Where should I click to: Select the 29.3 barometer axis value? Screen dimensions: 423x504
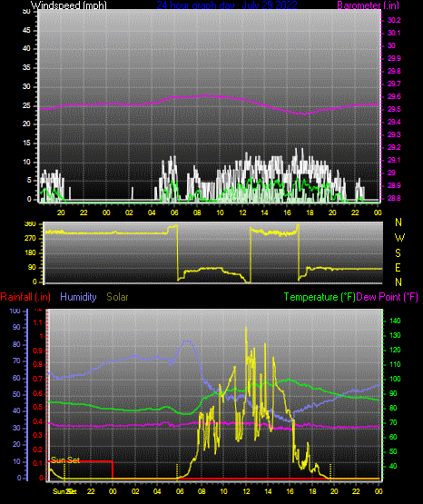394,134
